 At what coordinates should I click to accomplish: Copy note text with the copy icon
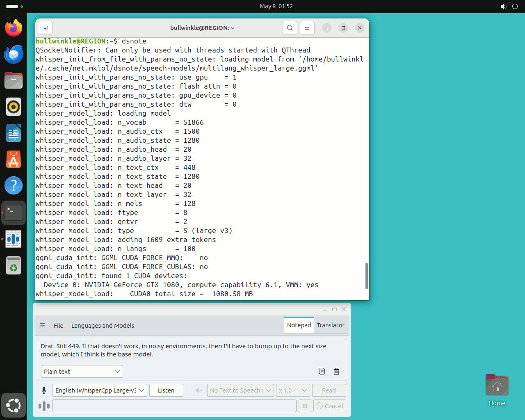pyautogui.click(x=322, y=371)
